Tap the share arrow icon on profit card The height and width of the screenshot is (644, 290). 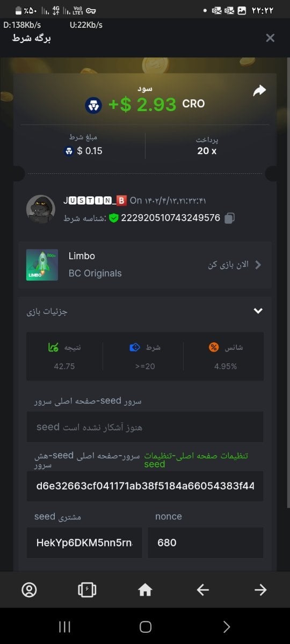[x=259, y=91]
